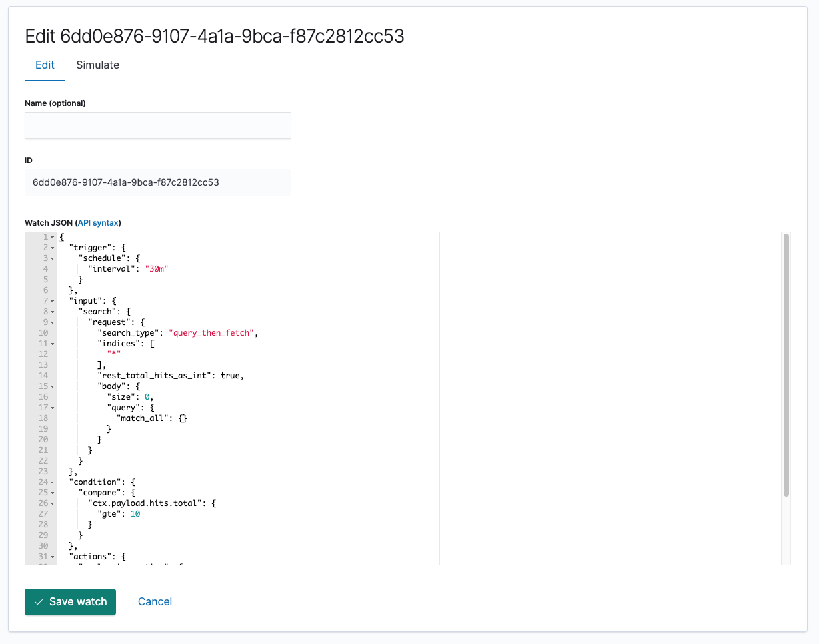Screen dimensions: 819x644
Task: Click the checkmark icon in Save watch
Action: [x=39, y=602]
